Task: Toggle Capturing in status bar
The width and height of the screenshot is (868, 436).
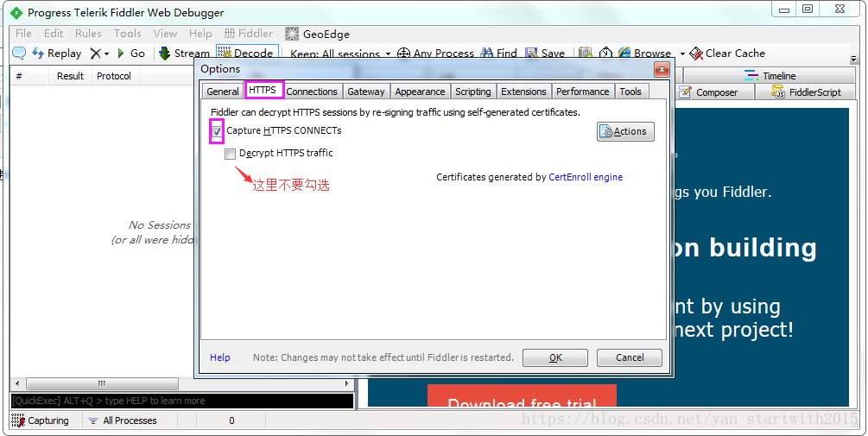Action: 41,420
